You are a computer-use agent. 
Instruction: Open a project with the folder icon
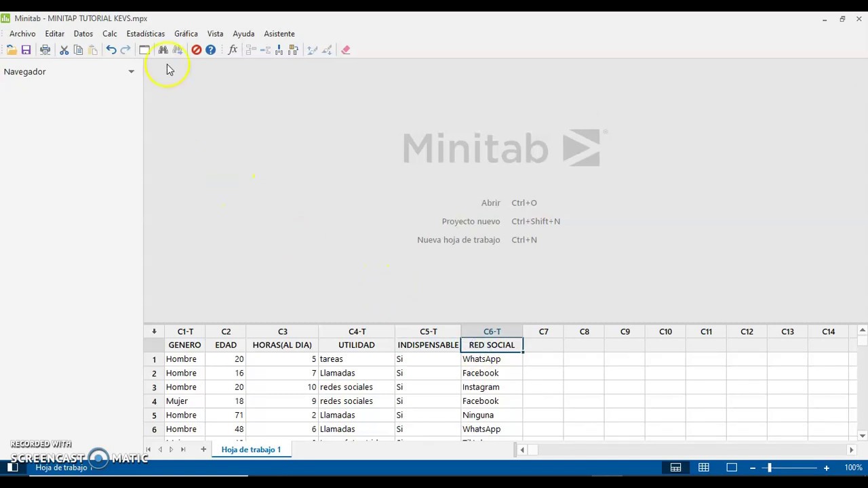point(12,50)
